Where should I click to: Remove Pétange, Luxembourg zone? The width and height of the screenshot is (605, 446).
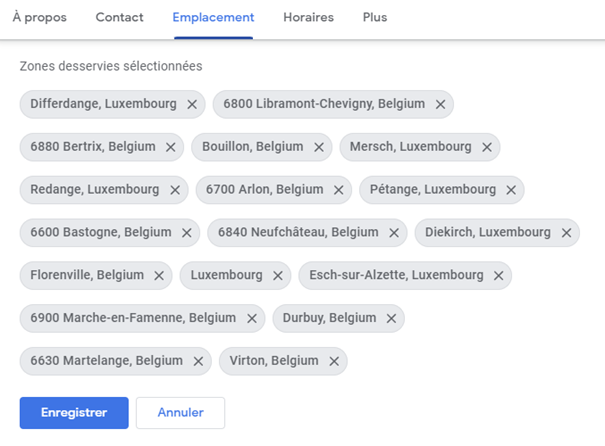[511, 190]
